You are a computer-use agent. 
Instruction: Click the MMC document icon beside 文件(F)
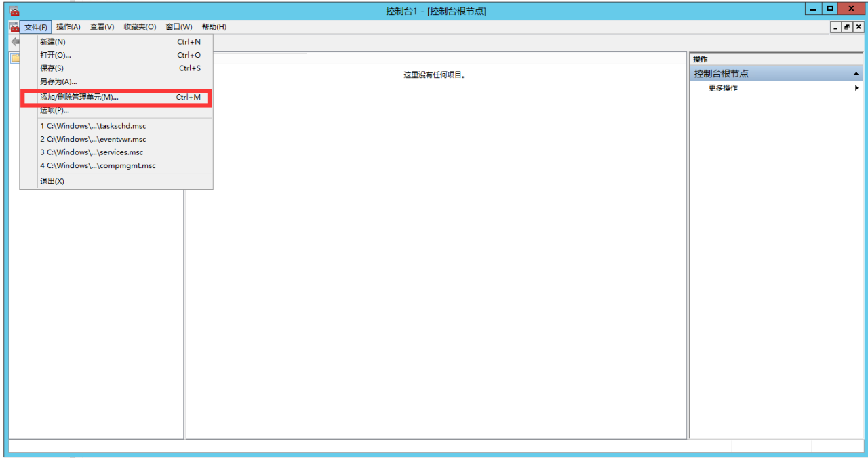(x=14, y=27)
